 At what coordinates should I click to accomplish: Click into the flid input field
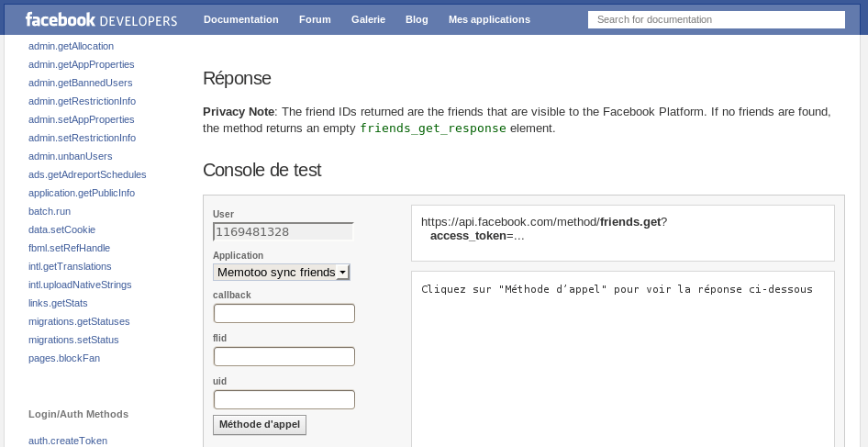point(284,356)
